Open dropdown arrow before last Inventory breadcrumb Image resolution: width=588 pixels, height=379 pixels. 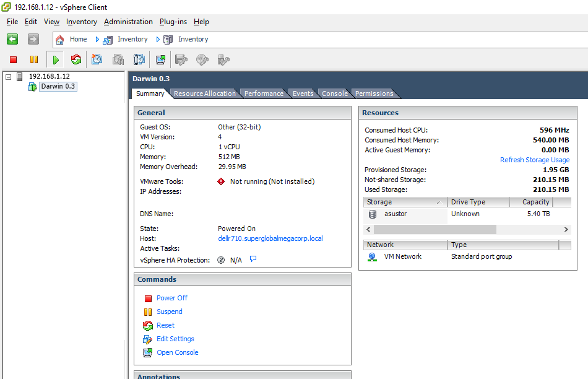point(158,39)
